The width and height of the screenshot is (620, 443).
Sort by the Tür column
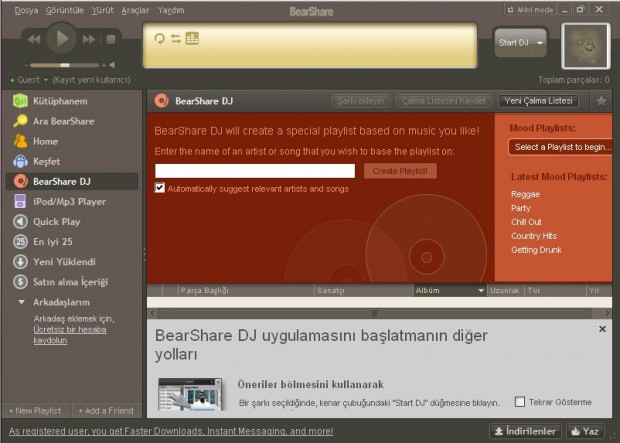coord(555,290)
